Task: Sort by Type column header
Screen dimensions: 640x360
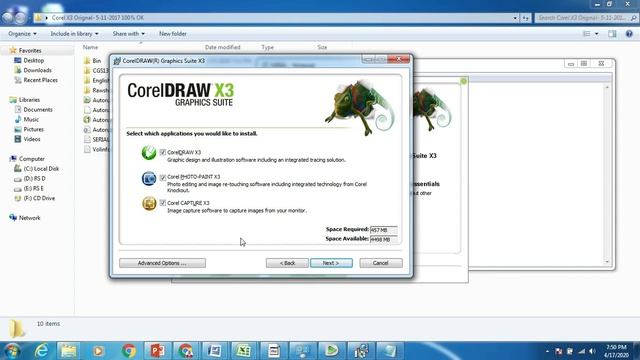Action: coord(268,47)
